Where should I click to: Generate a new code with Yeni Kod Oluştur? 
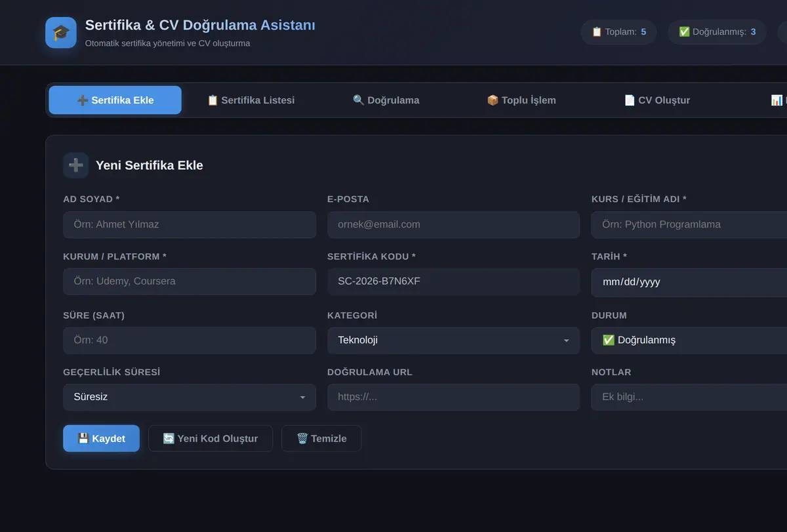211,439
